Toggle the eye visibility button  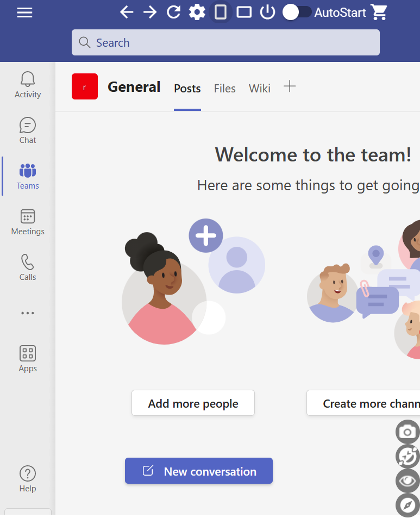click(407, 480)
